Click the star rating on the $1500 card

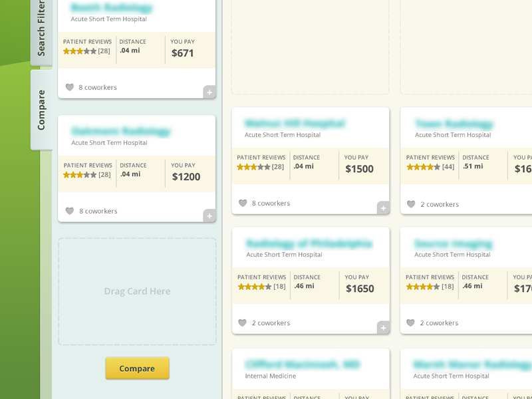point(253,167)
